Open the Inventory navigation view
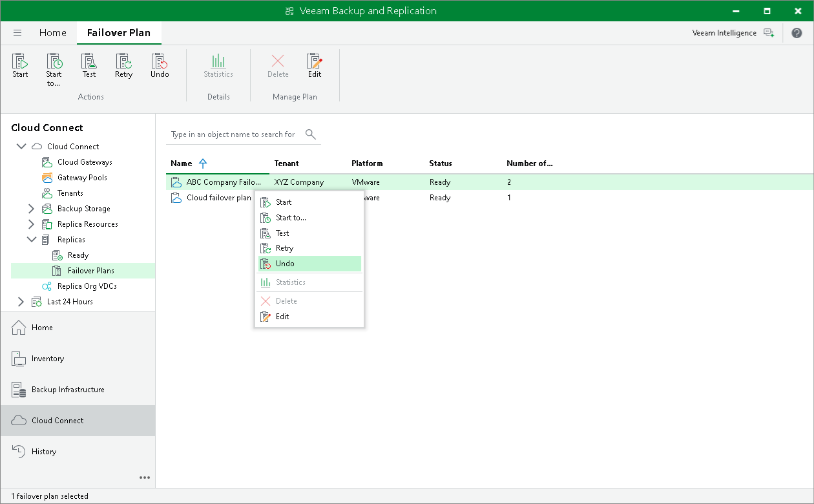814x504 pixels. click(78, 359)
